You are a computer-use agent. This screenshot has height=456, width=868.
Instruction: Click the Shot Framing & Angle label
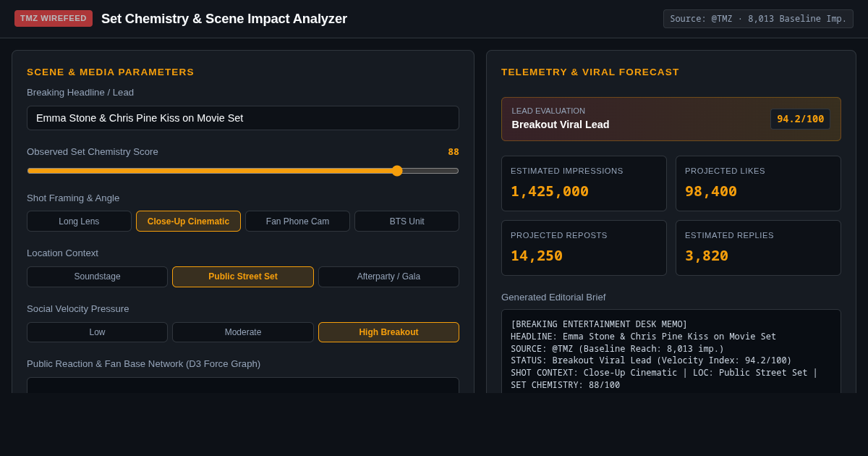click(x=73, y=198)
